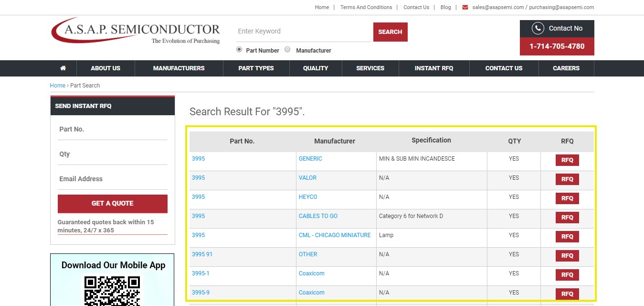The height and width of the screenshot is (306, 644).
Task: Open the PART TYPES menu
Action: [x=256, y=68]
